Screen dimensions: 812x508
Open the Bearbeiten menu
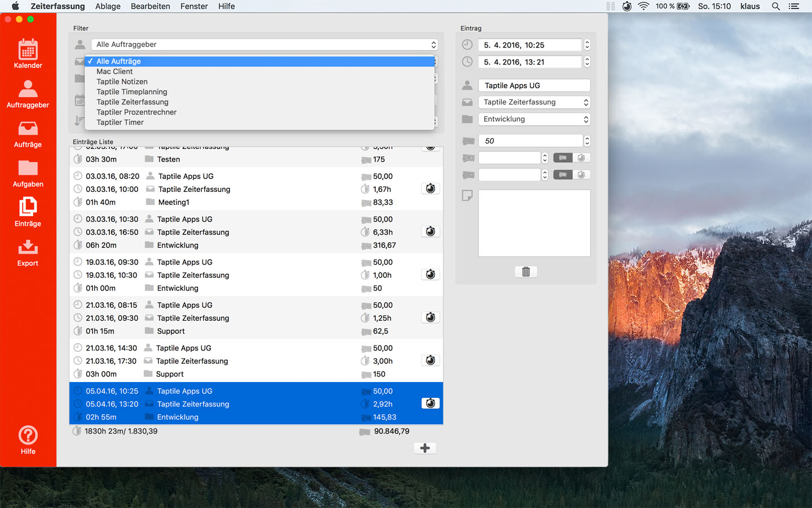[150, 6]
